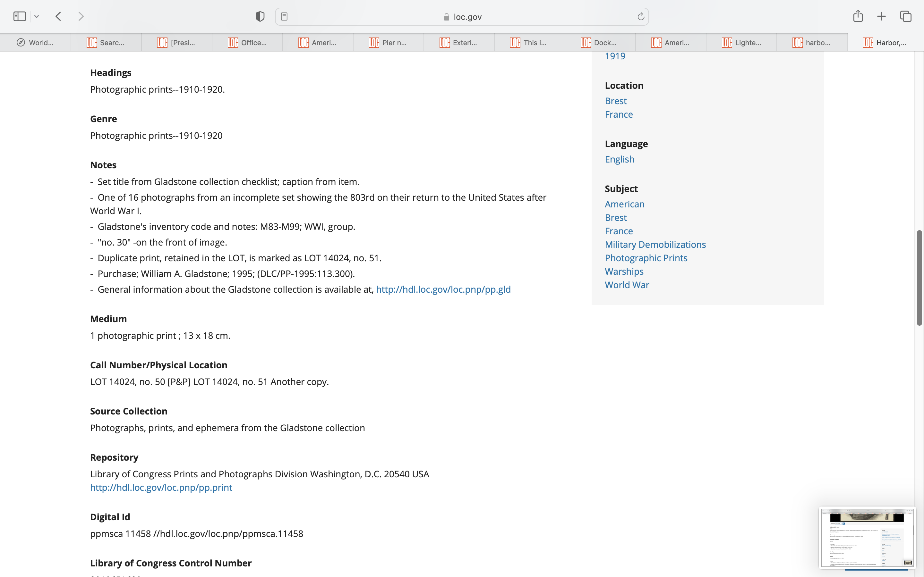Open a new tab with the plus icon
Image resolution: width=924 pixels, height=577 pixels.
(881, 16)
